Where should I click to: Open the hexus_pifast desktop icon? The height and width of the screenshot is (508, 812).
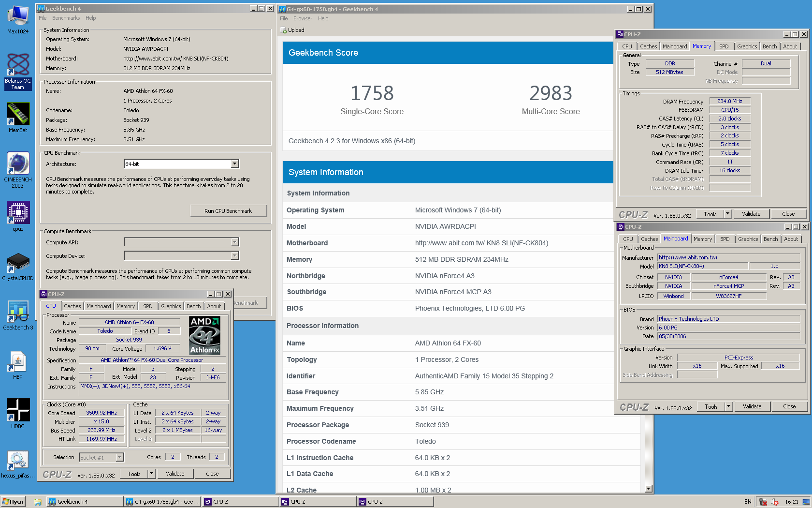[x=18, y=464]
